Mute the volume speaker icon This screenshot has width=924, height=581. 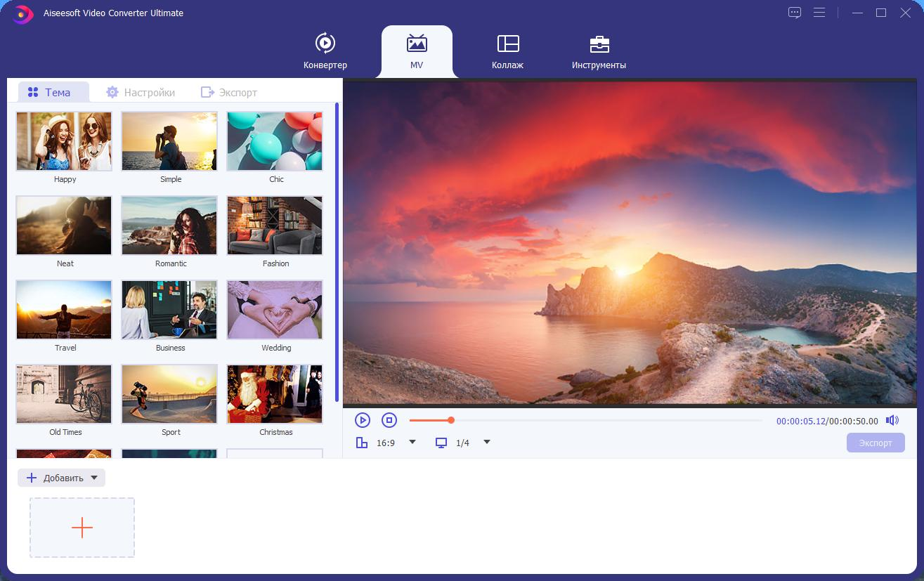pyautogui.click(x=892, y=420)
